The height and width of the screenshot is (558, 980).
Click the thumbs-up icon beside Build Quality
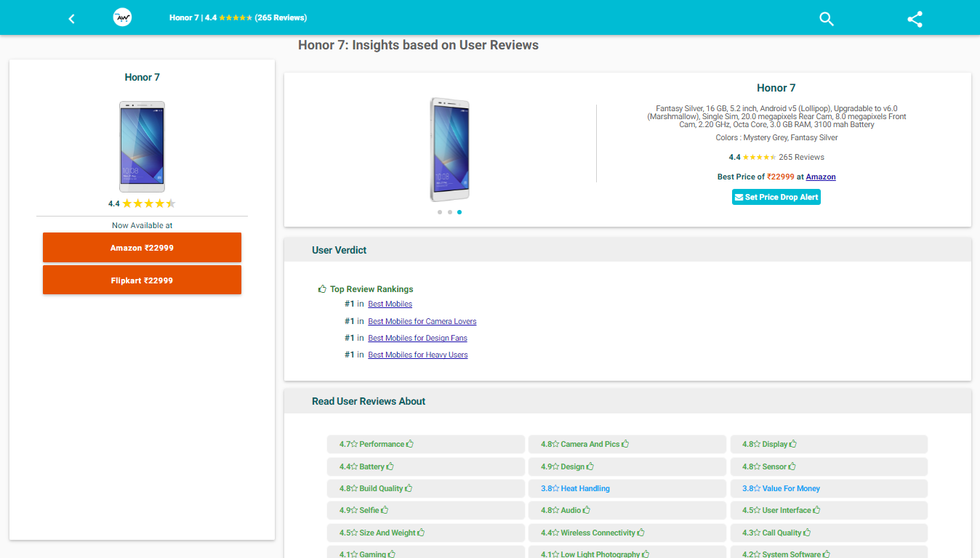click(409, 488)
